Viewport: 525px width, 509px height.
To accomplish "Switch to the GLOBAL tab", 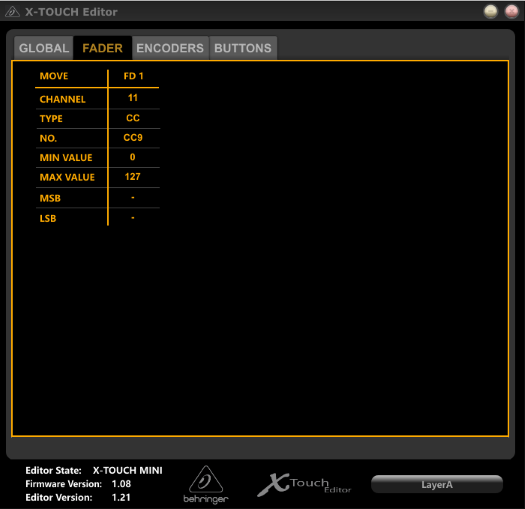I will (x=44, y=48).
